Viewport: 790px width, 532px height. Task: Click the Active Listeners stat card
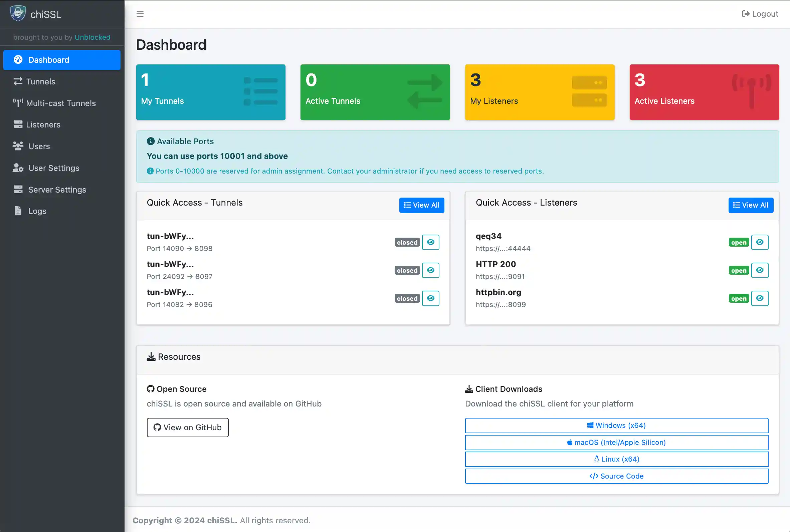click(x=704, y=92)
